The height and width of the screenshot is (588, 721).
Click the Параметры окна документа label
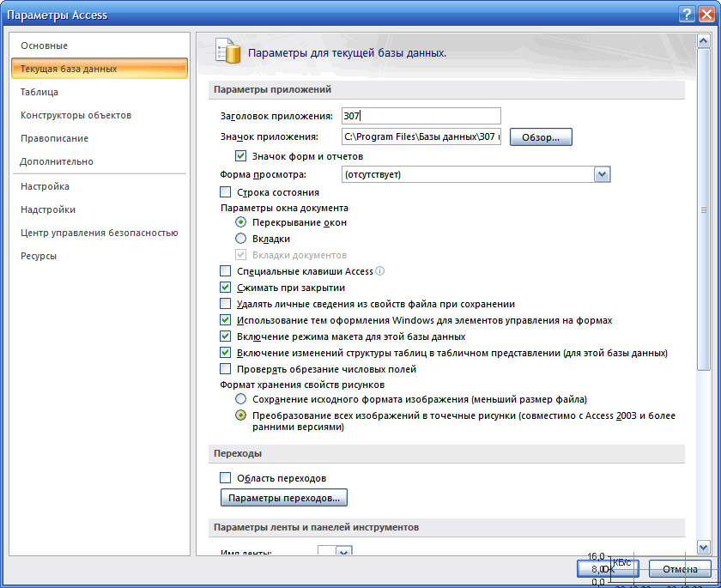[284, 208]
